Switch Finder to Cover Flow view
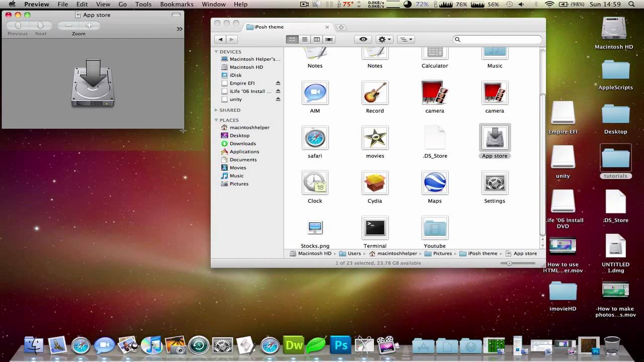This screenshot has height=362, width=644. [x=329, y=39]
